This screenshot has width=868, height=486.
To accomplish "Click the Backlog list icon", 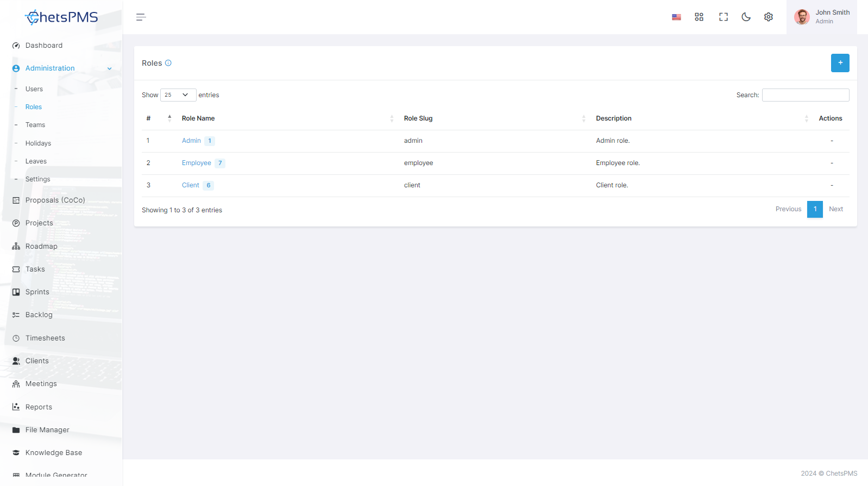I will [x=16, y=315].
